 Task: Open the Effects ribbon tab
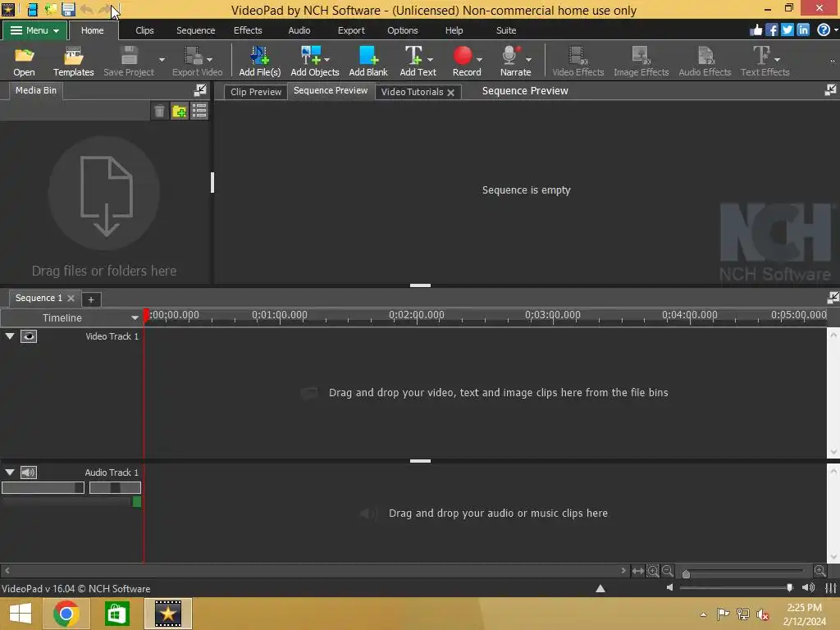pos(248,30)
